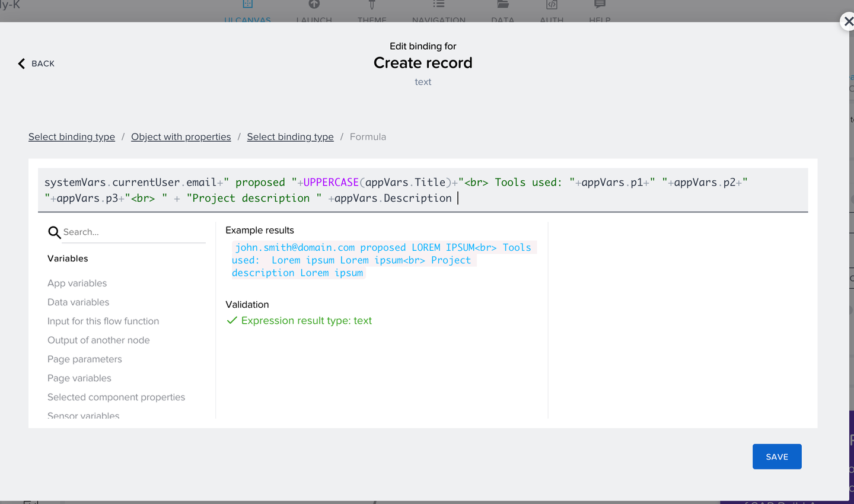
Task: Close the binding editor dialog
Action: coord(848,21)
